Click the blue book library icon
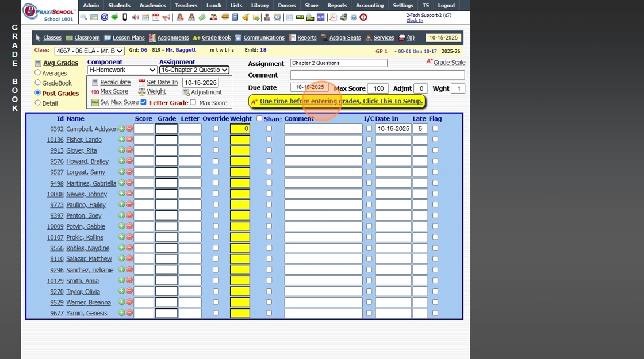The width and height of the screenshot is (644, 359). pyautogui.click(x=235, y=17)
